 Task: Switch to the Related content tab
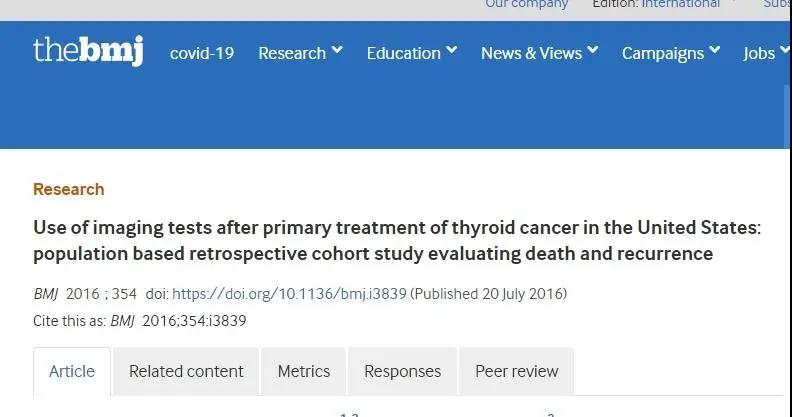click(186, 371)
